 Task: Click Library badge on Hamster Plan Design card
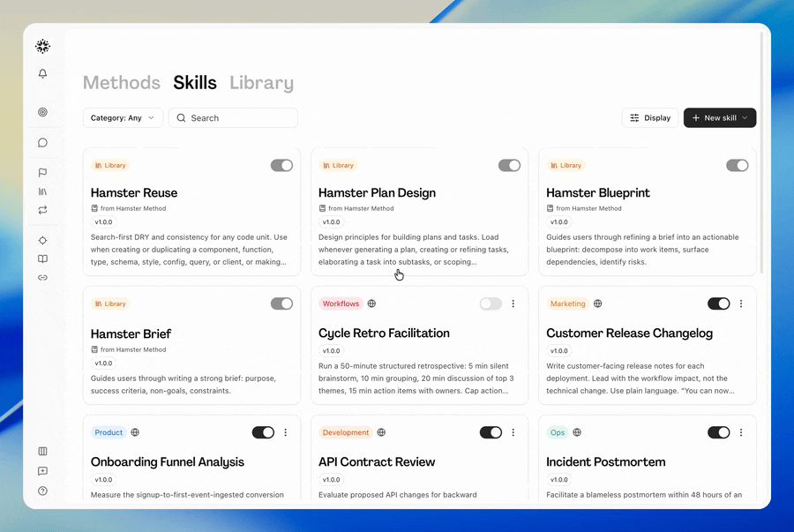point(338,166)
